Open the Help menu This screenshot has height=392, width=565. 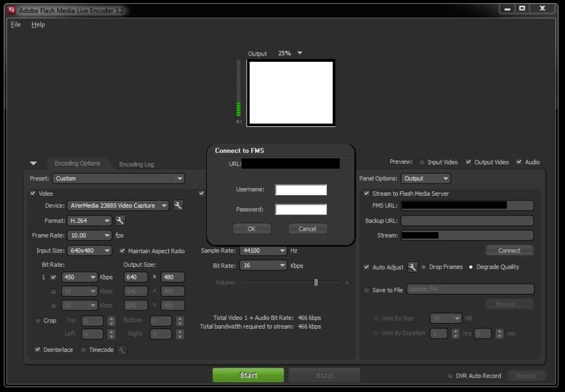pyautogui.click(x=38, y=24)
